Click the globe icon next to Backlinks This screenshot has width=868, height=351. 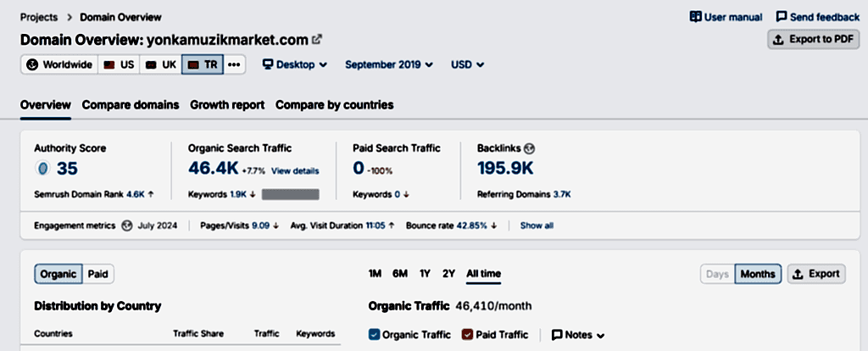pos(530,148)
